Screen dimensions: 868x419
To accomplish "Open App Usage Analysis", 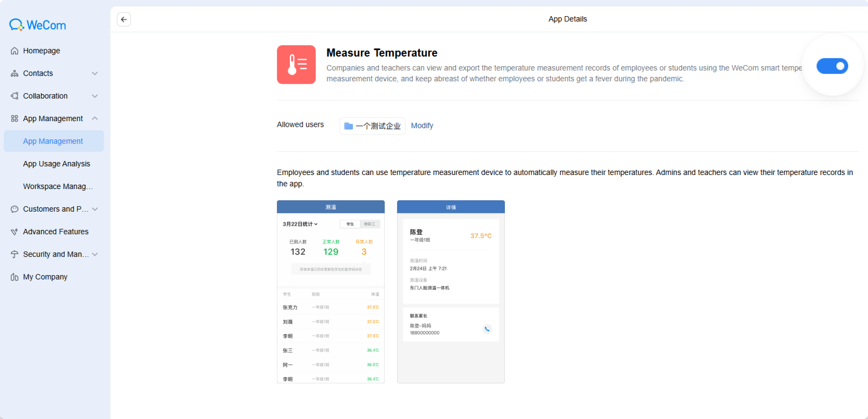I will (x=54, y=164).
